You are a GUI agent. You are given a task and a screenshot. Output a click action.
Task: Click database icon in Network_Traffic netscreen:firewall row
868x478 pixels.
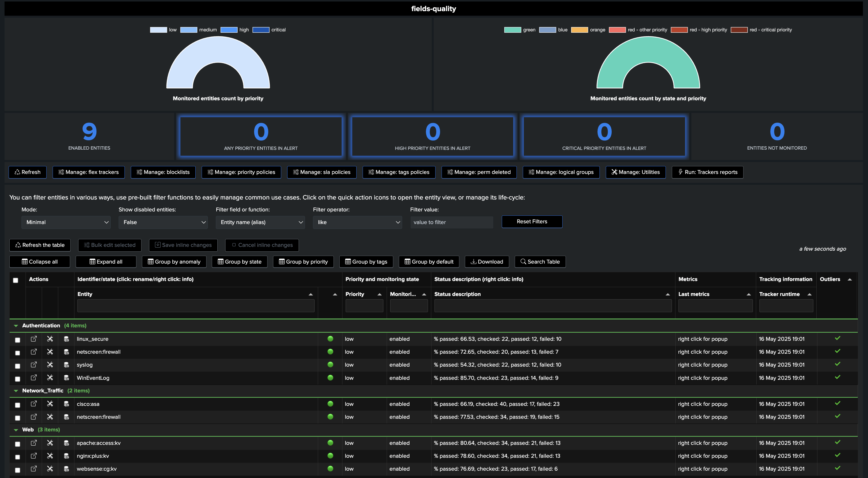[66, 417]
